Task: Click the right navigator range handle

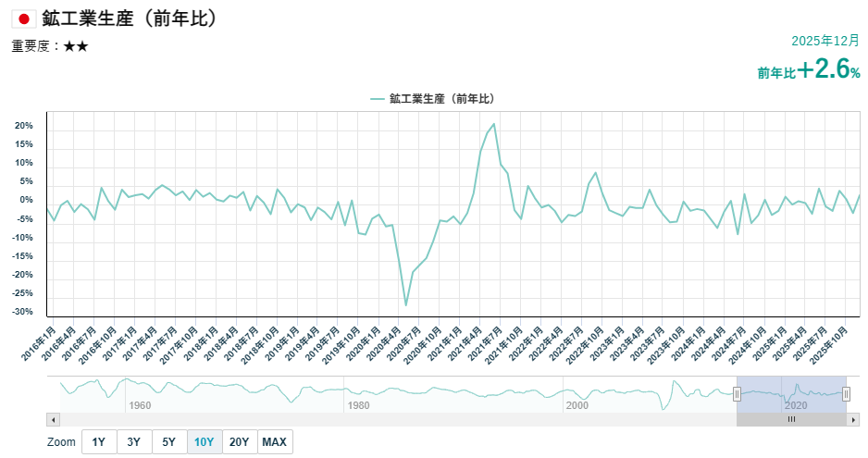Action: (x=846, y=394)
